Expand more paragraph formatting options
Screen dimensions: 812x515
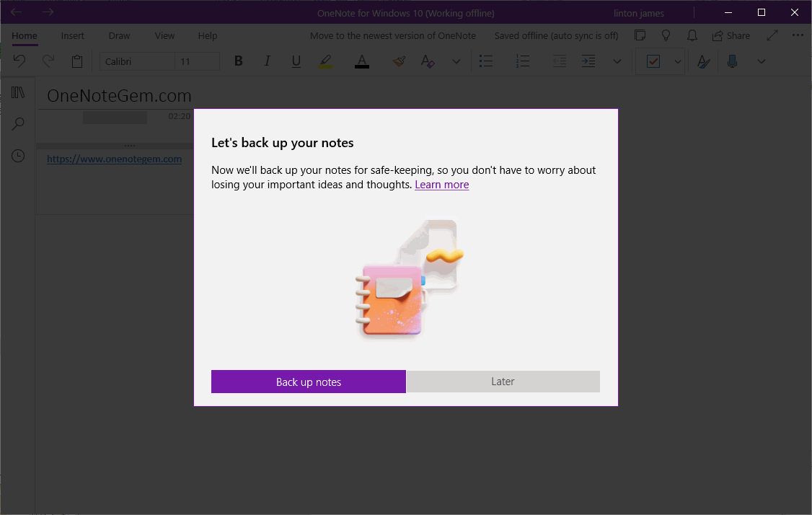click(617, 61)
